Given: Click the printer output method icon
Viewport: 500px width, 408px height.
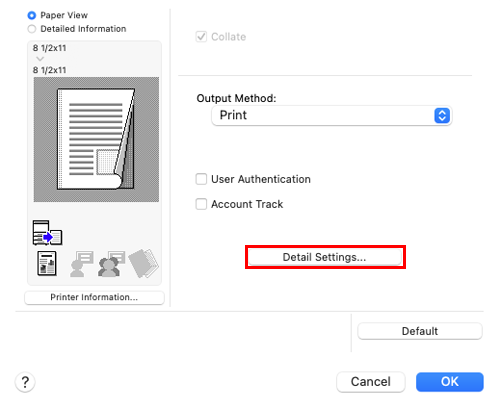Looking at the screenshot, I should point(47,233).
